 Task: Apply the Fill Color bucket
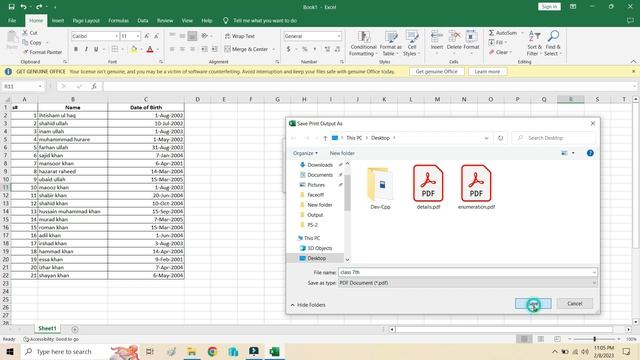coord(133,49)
